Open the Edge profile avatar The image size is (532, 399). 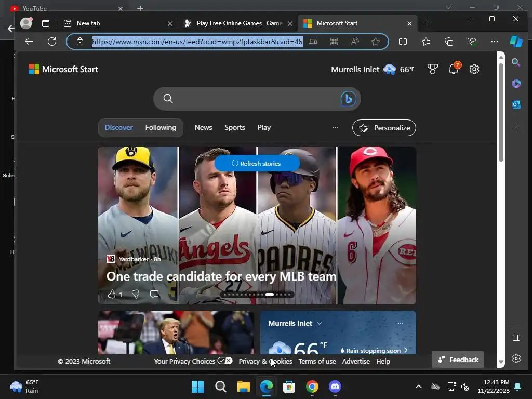tap(26, 23)
